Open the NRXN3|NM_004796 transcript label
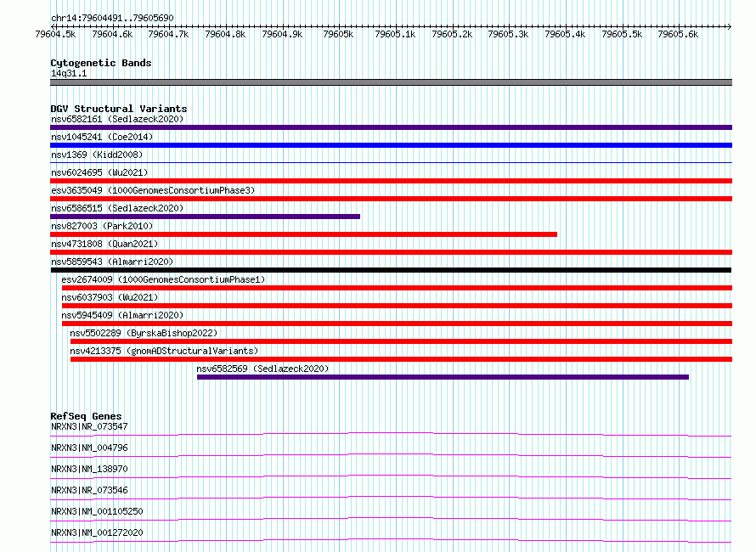756x552 pixels. click(89, 448)
